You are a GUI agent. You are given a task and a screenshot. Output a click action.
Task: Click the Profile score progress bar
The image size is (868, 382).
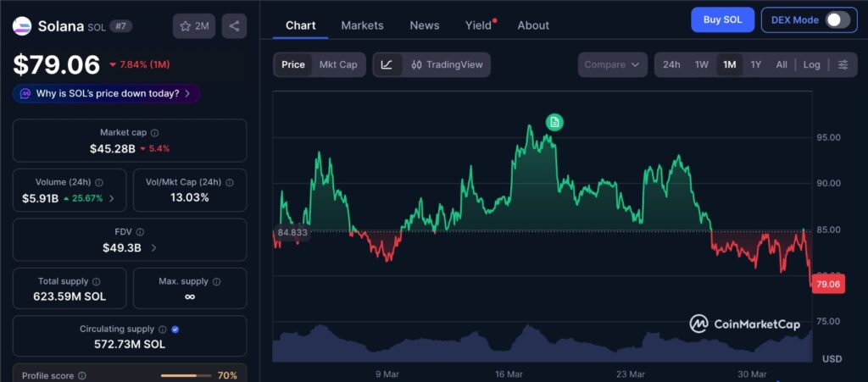pyautogui.click(x=186, y=376)
